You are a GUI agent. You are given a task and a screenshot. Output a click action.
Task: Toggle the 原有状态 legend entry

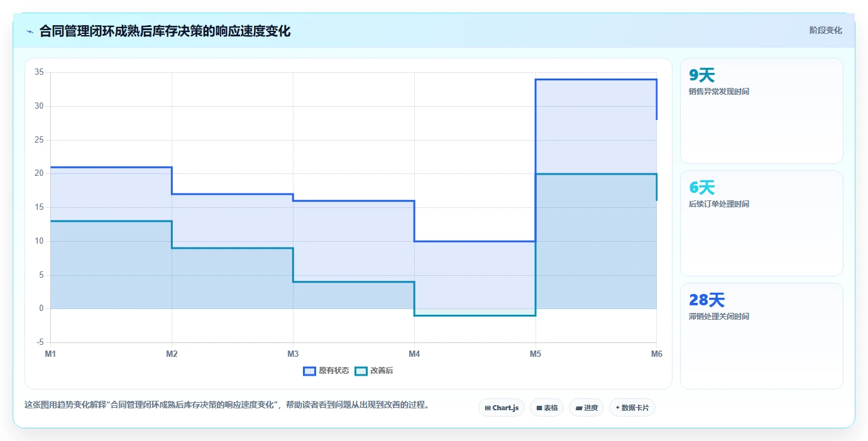point(326,371)
